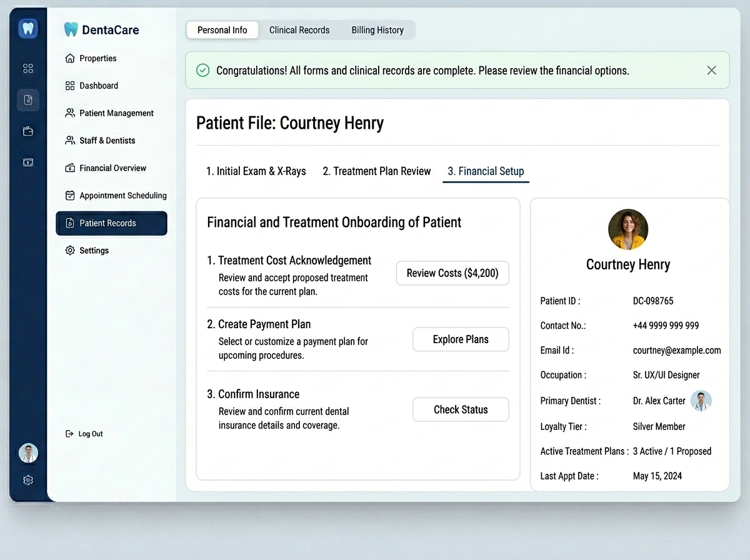Click the Patient Records file icon
The height and width of the screenshot is (560, 750).
[x=70, y=223]
